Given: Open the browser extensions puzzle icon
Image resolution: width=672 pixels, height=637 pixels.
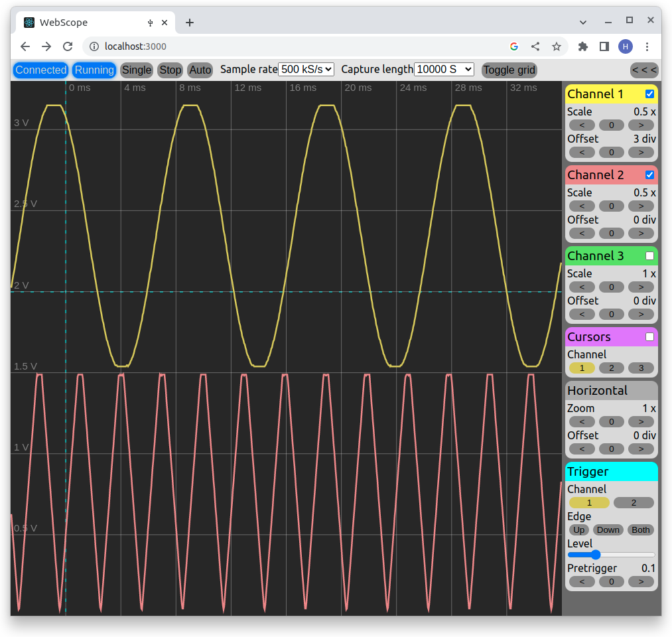Looking at the screenshot, I should pos(583,46).
